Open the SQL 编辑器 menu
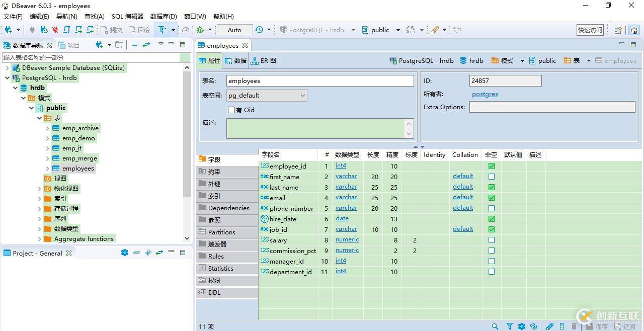 (x=127, y=16)
